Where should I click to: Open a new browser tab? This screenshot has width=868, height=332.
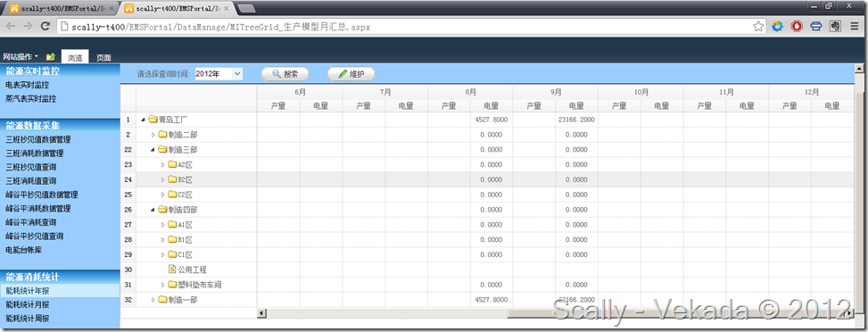[x=246, y=8]
